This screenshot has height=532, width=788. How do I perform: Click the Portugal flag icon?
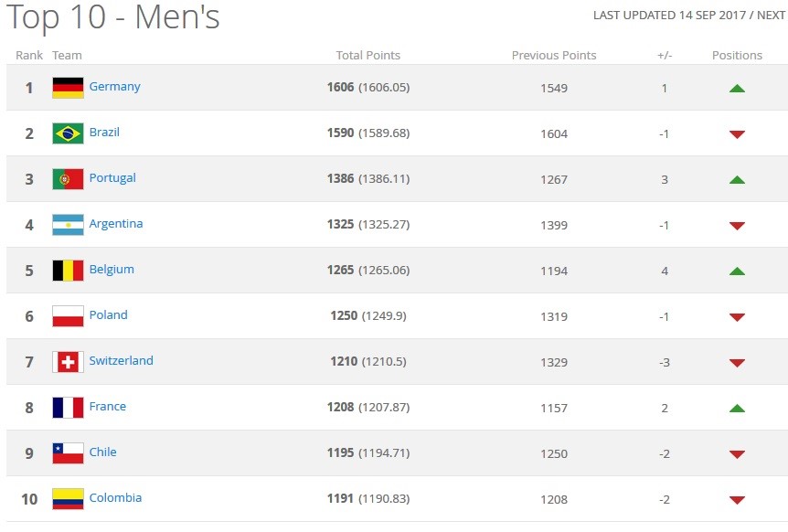(x=68, y=179)
